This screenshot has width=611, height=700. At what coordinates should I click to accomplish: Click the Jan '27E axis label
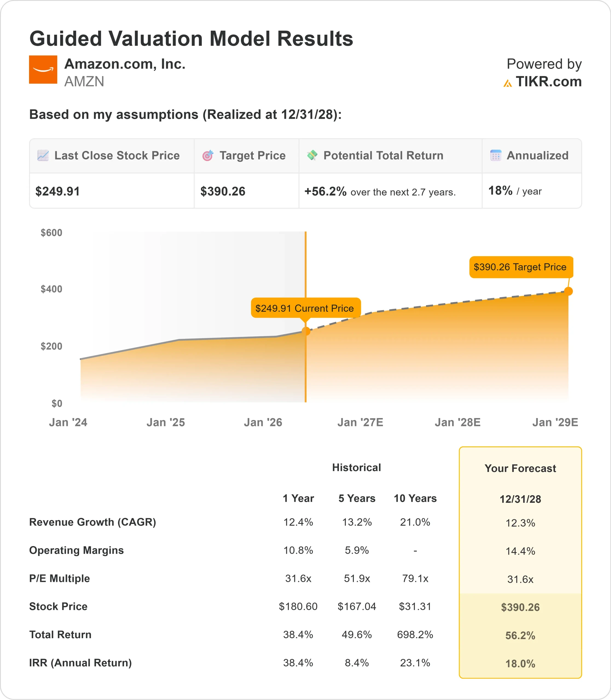click(x=360, y=422)
